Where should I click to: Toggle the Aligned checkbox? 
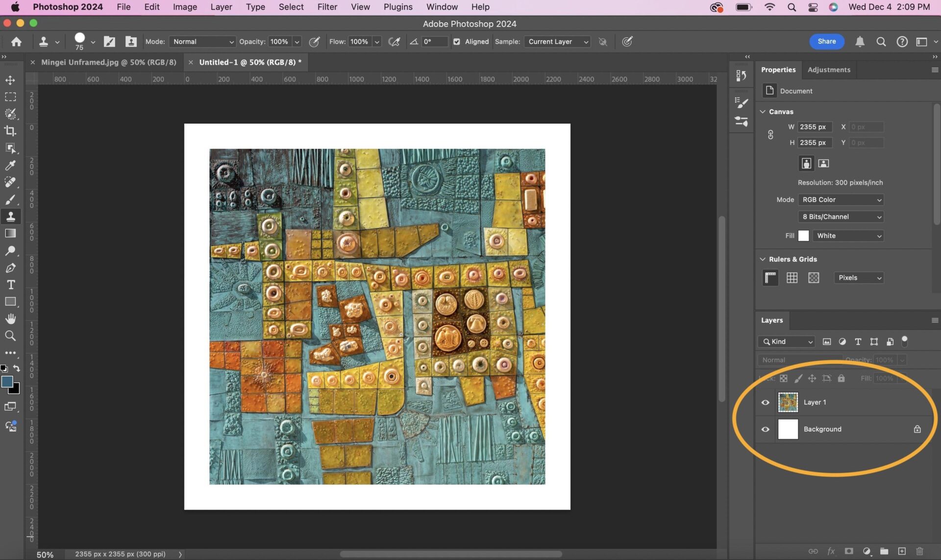pyautogui.click(x=457, y=42)
